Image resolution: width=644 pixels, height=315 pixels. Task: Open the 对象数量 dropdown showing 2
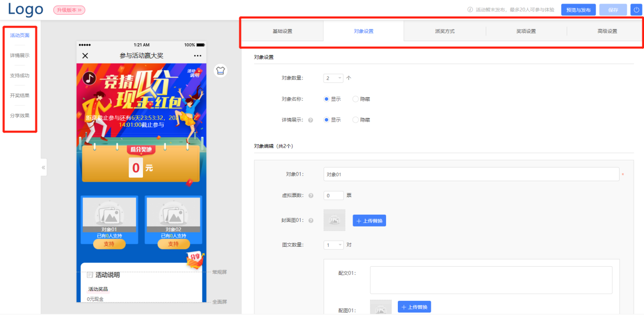pos(333,78)
